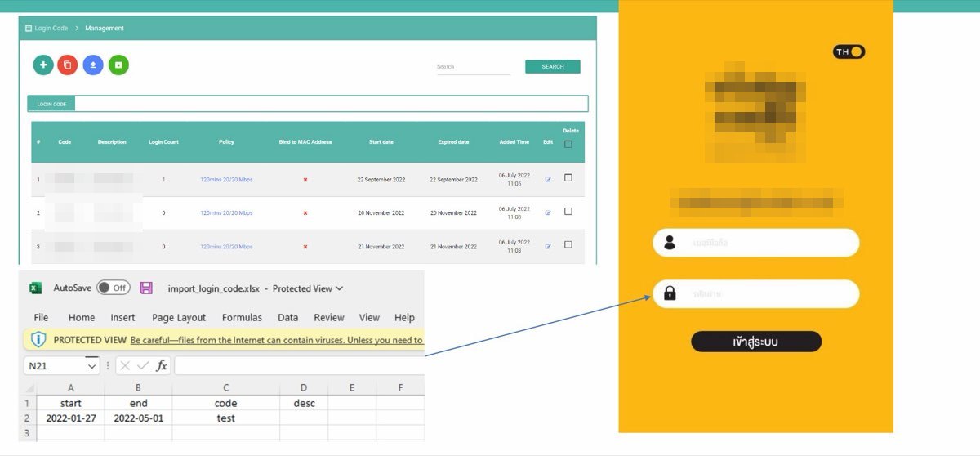Click the black Thai login button

coord(756,342)
